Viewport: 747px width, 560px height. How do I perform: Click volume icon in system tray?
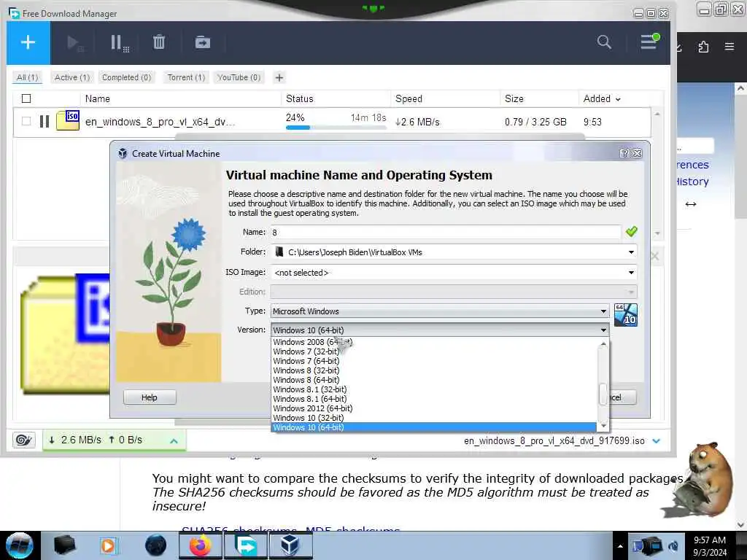[x=673, y=545]
